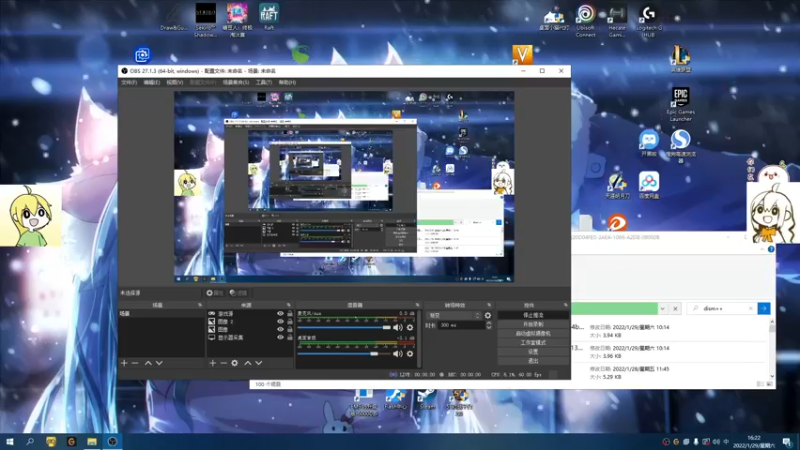
Task: Click the Start Recording button
Action: [x=533, y=324]
